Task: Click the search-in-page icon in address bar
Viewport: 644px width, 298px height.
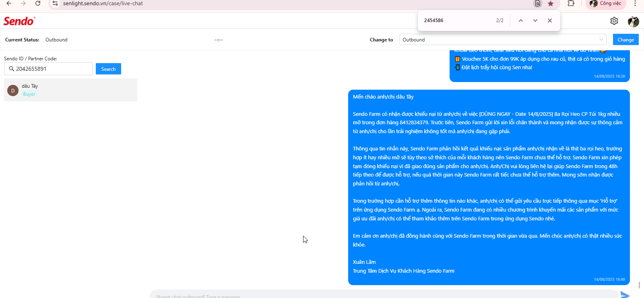Action: point(538,4)
